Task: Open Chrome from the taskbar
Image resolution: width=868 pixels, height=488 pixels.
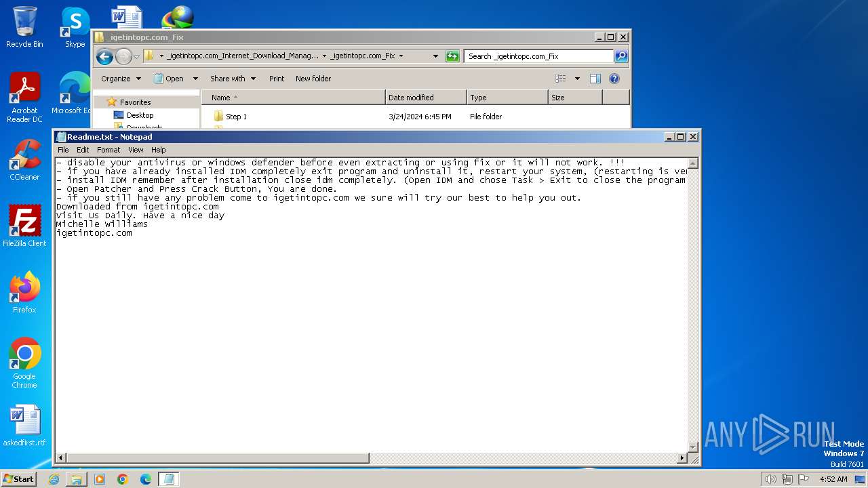Action: coord(123,479)
